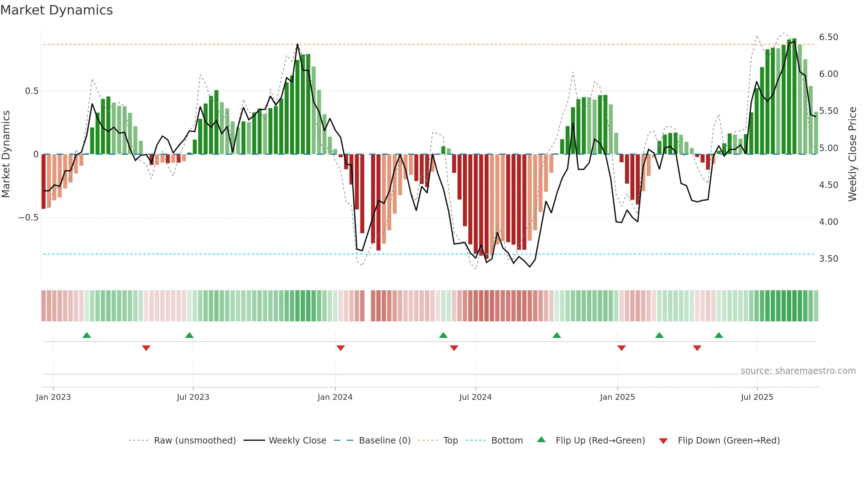Click the 6.50 price tick label
Screen dimensions: 868x488
[x=829, y=37]
